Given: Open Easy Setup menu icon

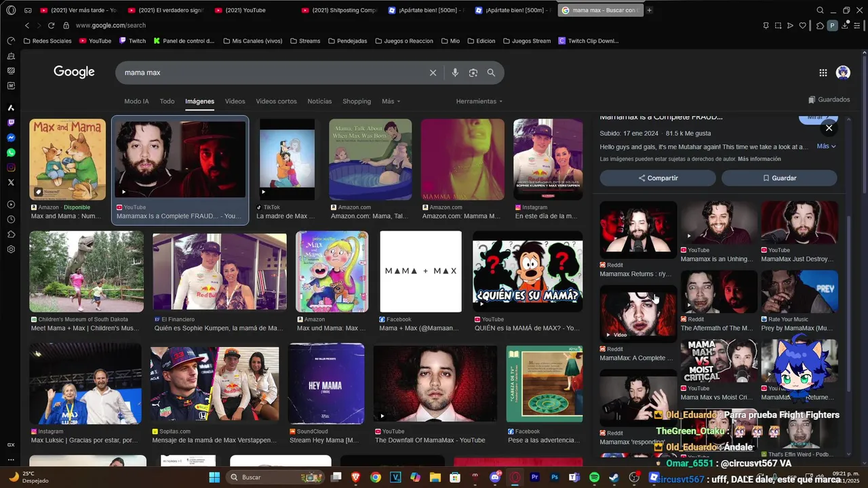Looking at the screenshot, I should click(859, 25).
